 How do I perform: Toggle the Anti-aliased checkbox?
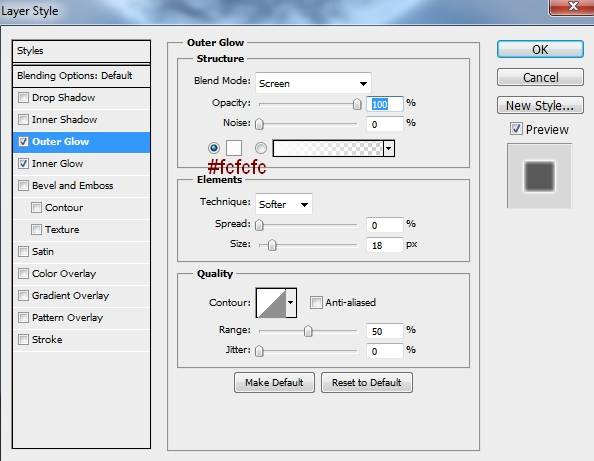[x=316, y=302]
